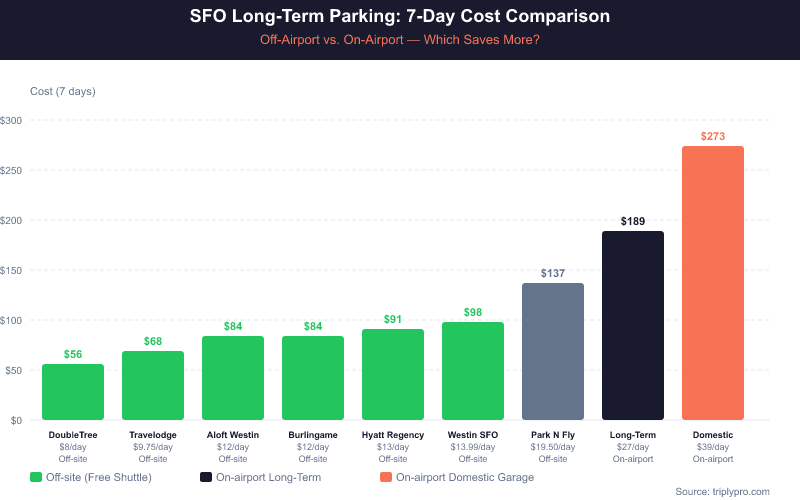Click the Hyatt Regency $91 bar
Screen dimensions: 800x500
[393, 375]
